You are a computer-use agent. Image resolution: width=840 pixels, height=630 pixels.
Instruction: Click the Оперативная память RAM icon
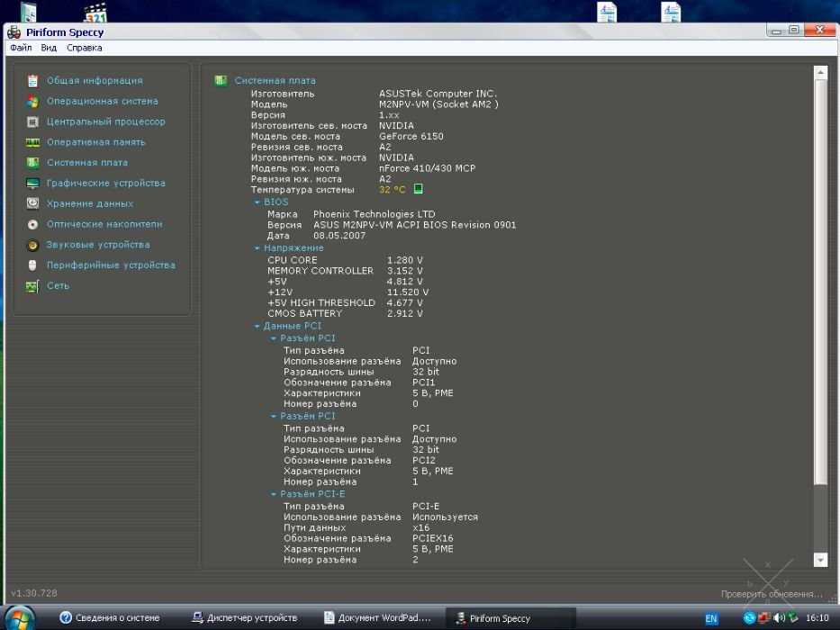pos(32,142)
